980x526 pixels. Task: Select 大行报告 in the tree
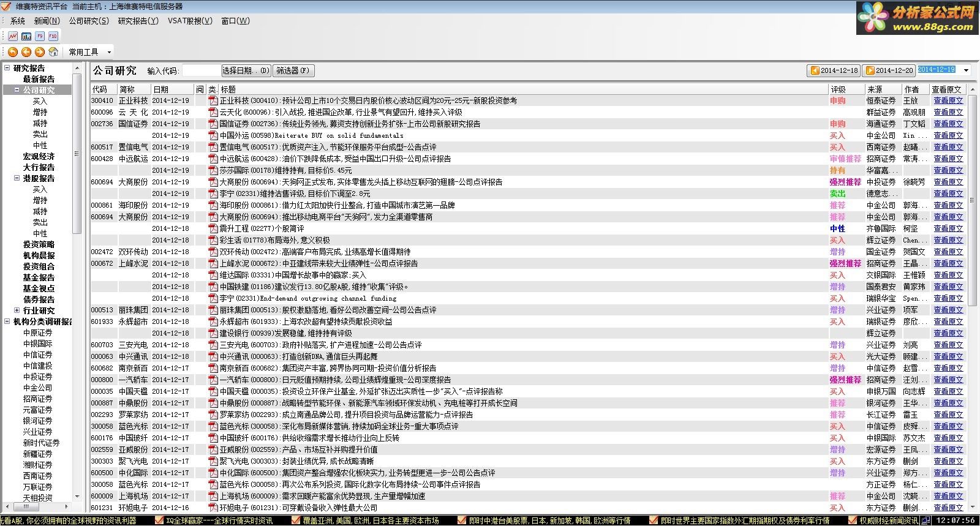[x=39, y=167]
